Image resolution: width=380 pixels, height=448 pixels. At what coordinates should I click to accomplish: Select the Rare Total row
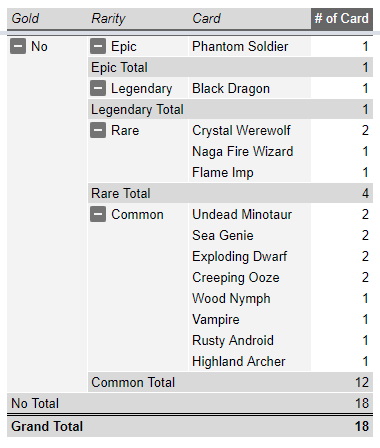tap(230, 193)
